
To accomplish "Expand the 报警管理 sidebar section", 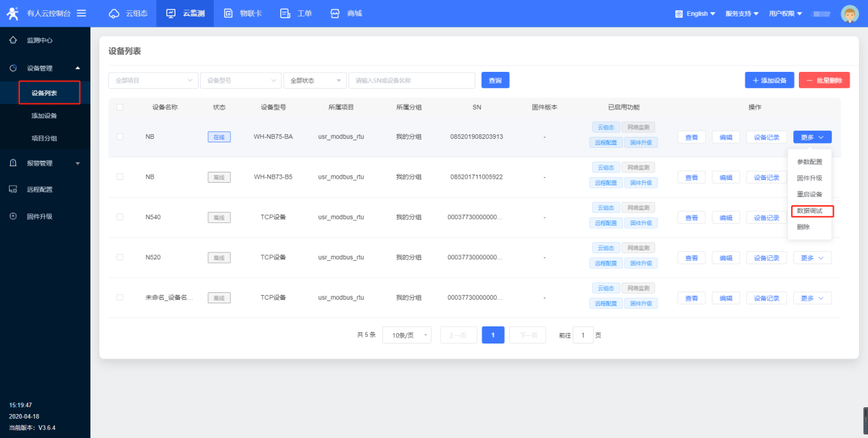I will (45, 163).
